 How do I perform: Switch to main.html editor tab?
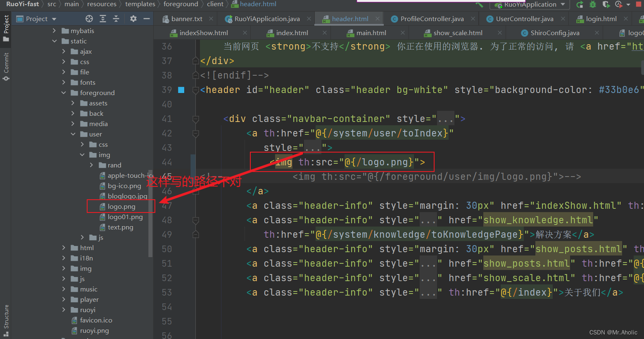pos(371,33)
